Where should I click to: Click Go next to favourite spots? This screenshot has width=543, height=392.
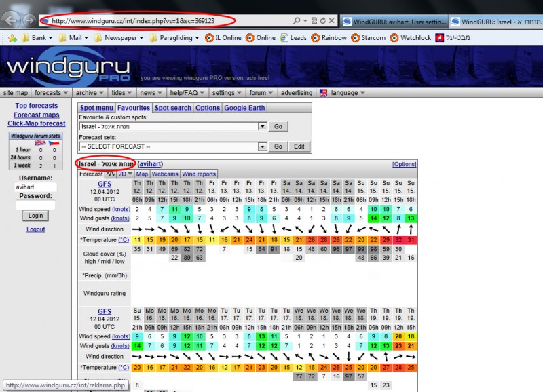tap(278, 126)
